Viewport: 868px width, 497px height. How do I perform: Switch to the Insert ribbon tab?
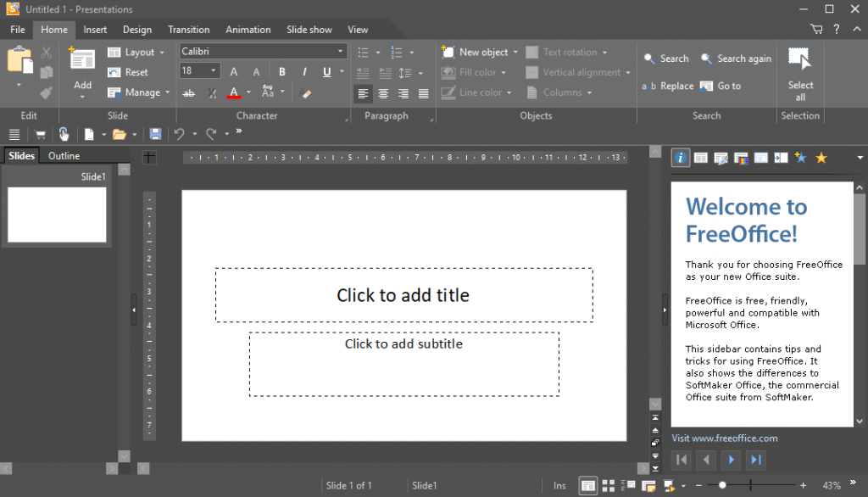95,30
